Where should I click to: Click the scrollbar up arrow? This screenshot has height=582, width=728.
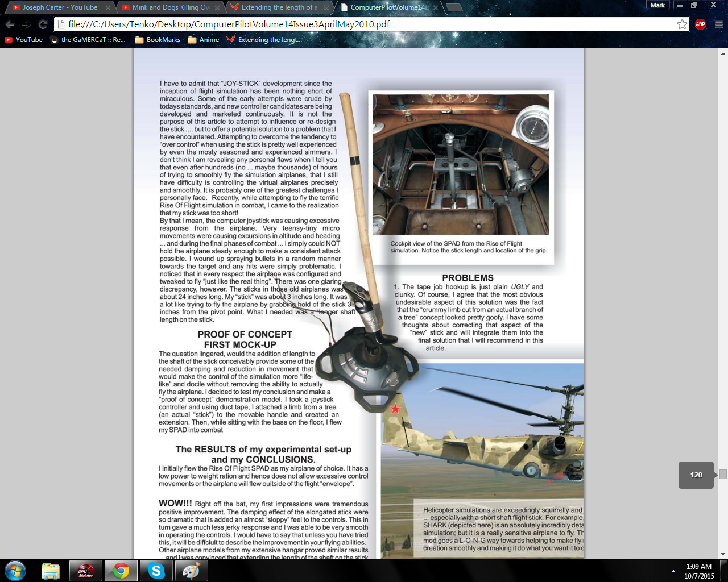click(x=723, y=53)
